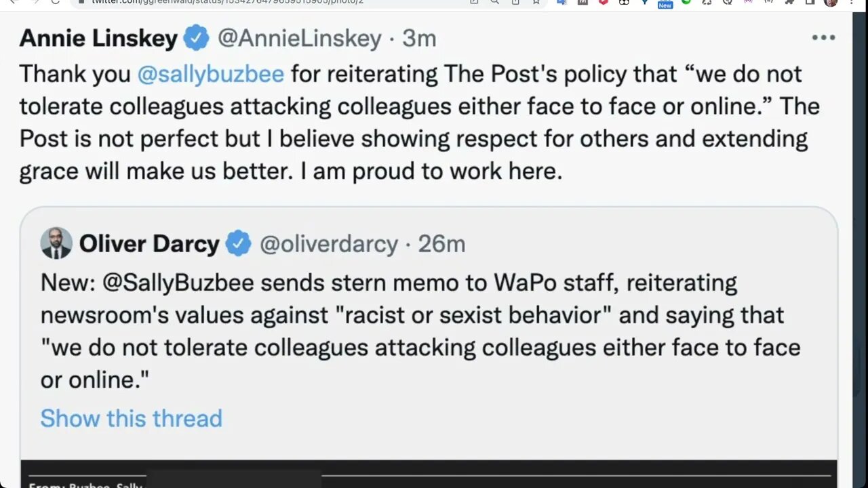This screenshot has width=868, height=488.
Task: Open the tweet's three-dot more options menu
Action: tap(823, 38)
